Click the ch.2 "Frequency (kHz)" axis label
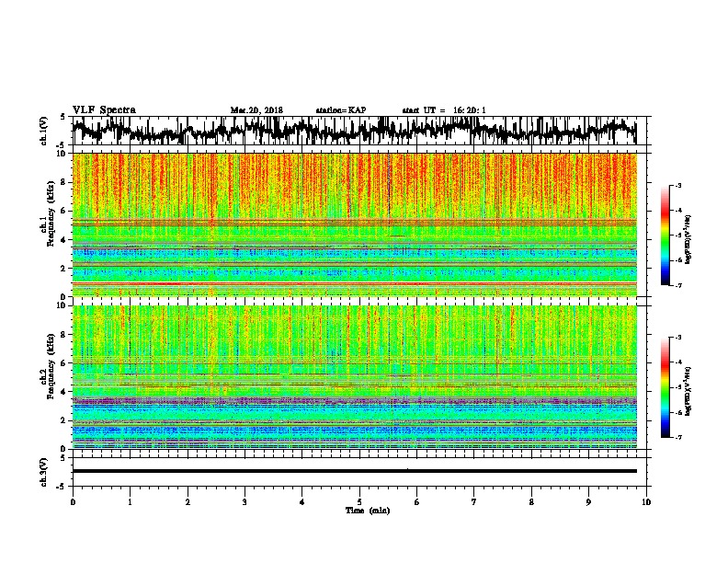728x563 pixels. (51, 366)
